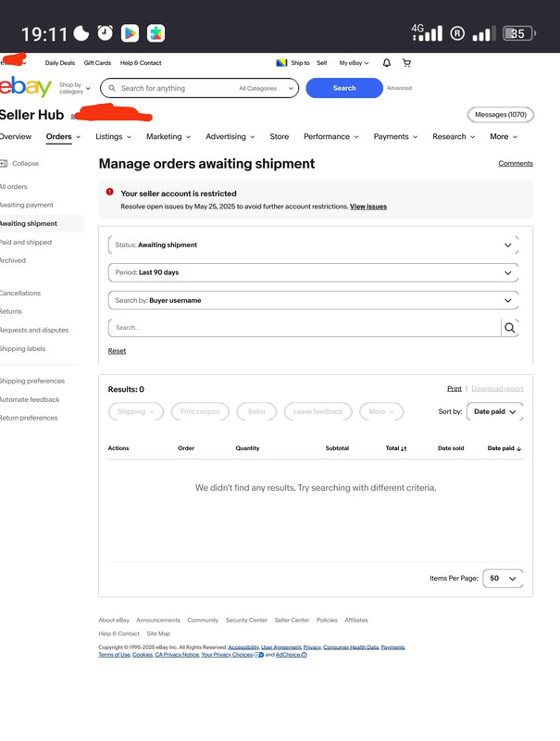This screenshot has width=560, height=741.
Task: Select Archived in sidebar
Action: tap(13, 260)
